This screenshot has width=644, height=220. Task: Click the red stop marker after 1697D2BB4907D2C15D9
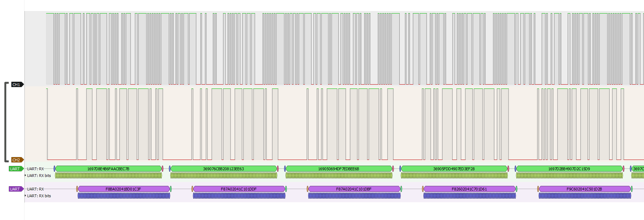(x=623, y=169)
